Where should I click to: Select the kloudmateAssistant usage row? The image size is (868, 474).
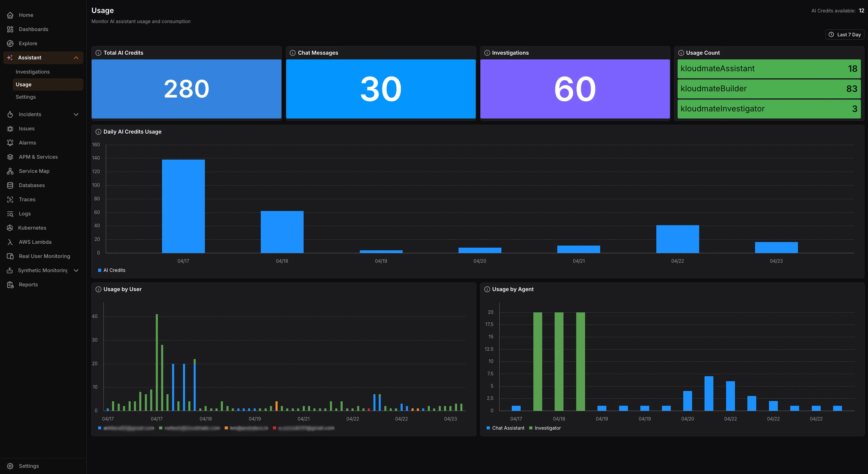(769, 69)
